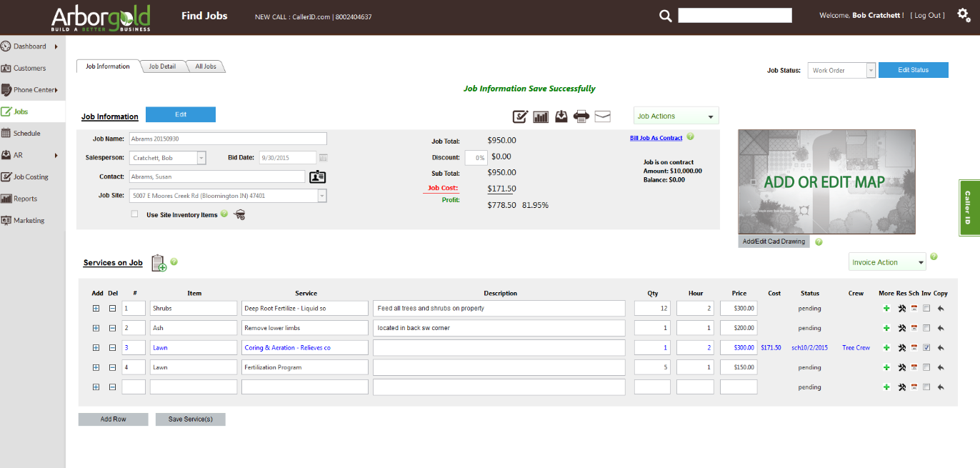Image resolution: width=980 pixels, height=468 pixels.
Task: Open the Sch calendar icon on the Ash row
Action: tap(914, 328)
